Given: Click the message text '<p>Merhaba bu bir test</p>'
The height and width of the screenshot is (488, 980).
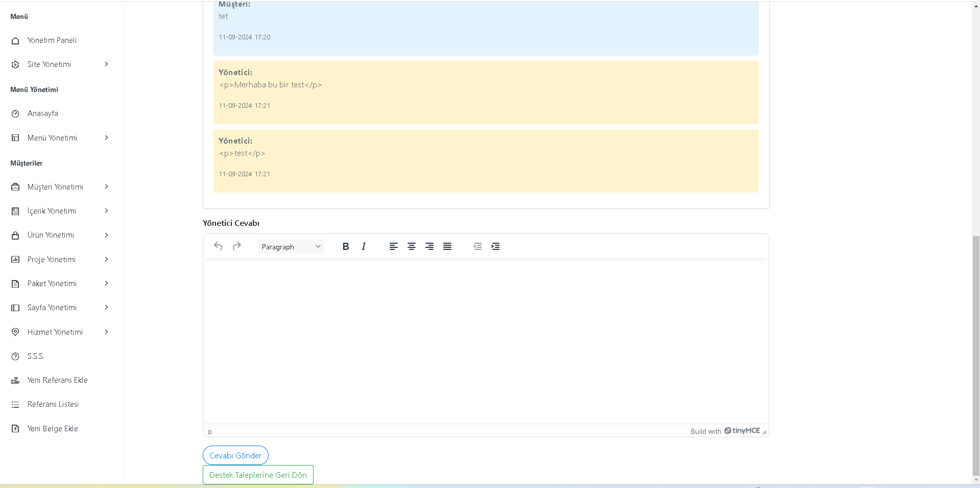Looking at the screenshot, I should tap(270, 85).
